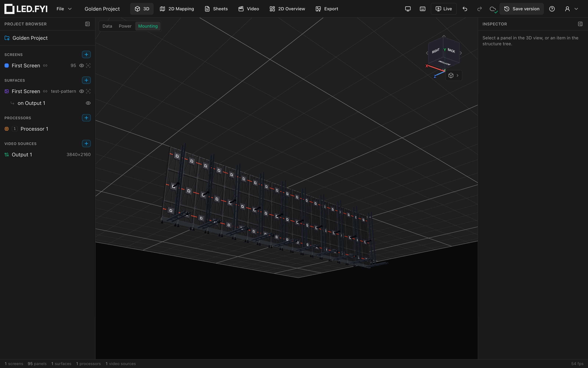Add a new screen with plus button

[86, 54]
